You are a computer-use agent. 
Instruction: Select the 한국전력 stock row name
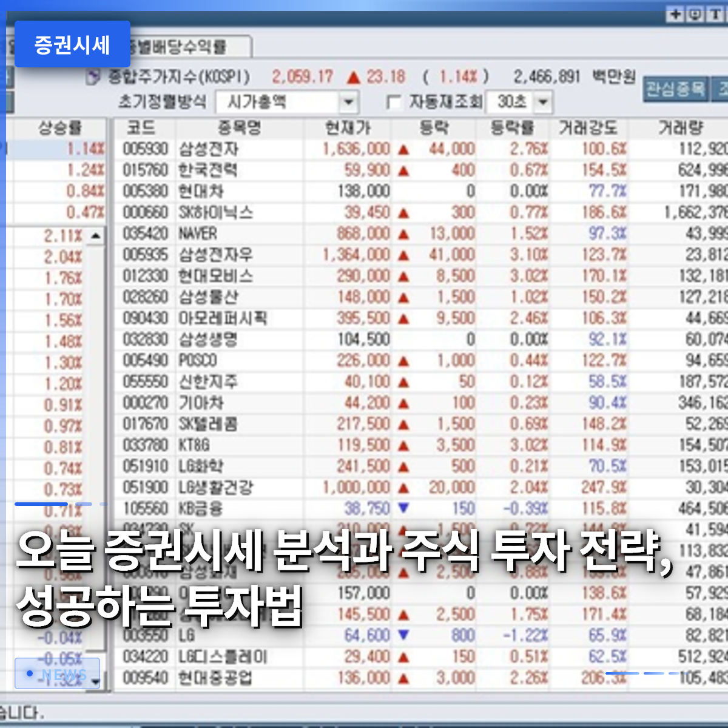tap(208, 170)
